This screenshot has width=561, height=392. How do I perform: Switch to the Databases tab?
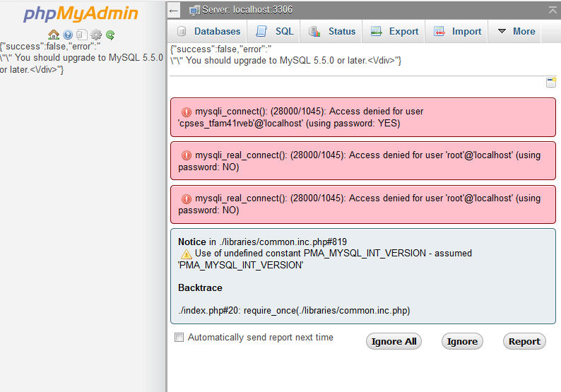[209, 32]
